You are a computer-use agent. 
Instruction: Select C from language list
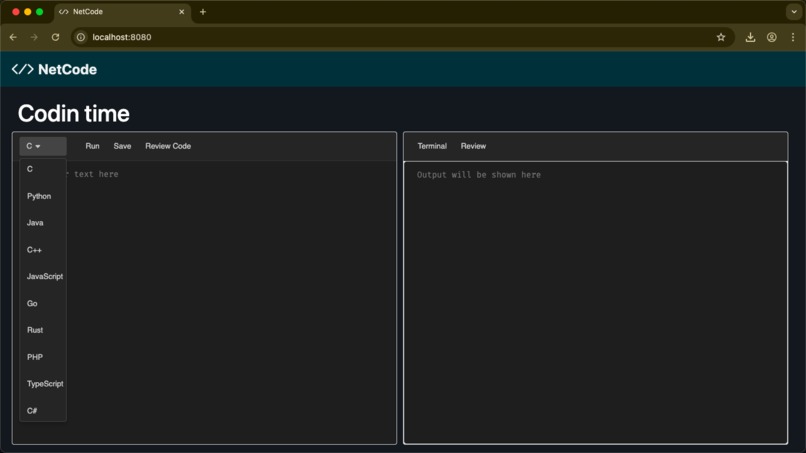pos(43,169)
